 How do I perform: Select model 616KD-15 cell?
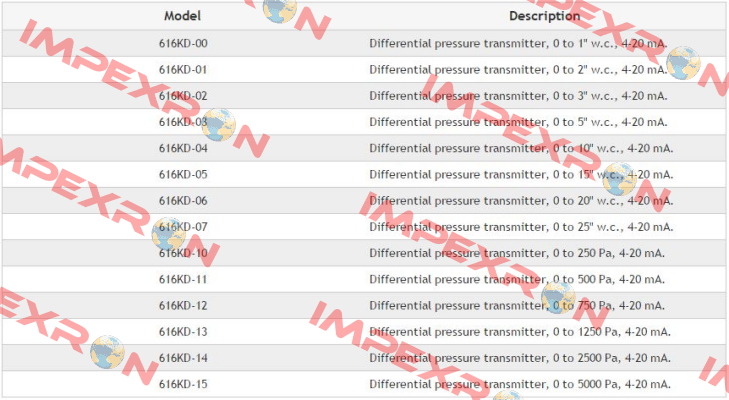click(x=183, y=384)
